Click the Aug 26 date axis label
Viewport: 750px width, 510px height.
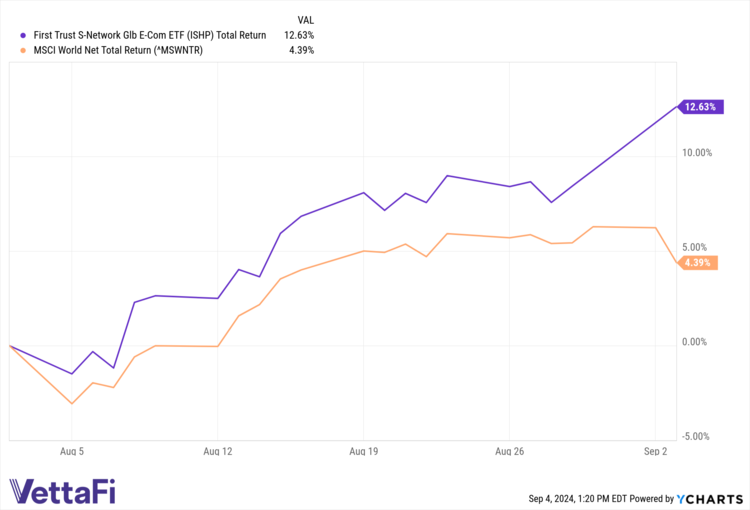tap(510, 452)
